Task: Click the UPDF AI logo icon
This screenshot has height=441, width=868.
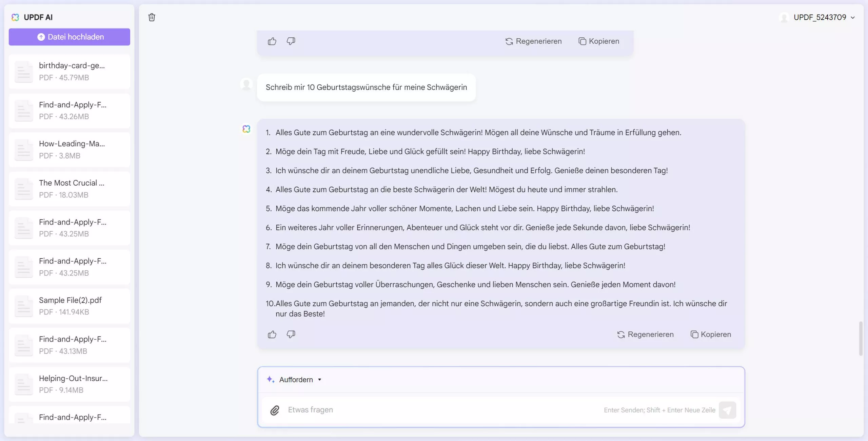Action: point(15,17)
